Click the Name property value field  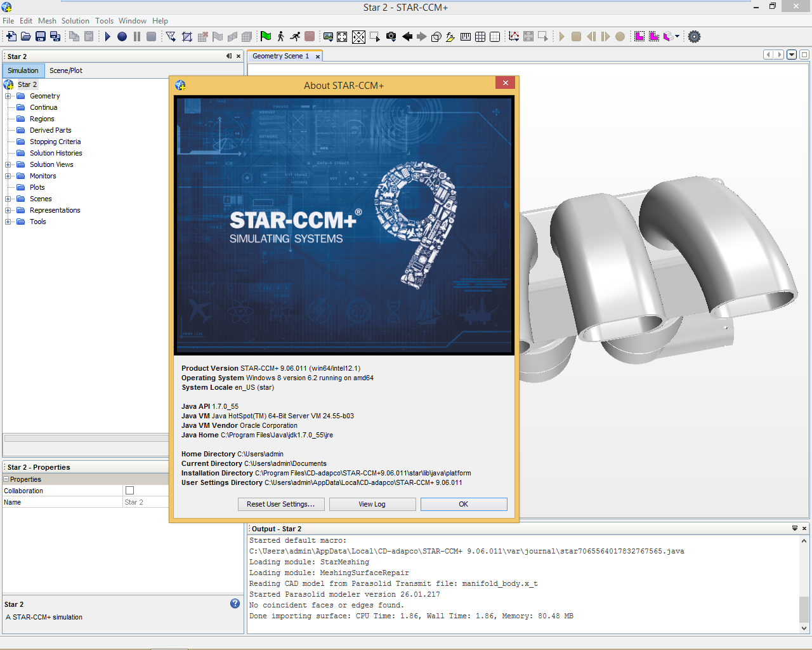(145, 502)
